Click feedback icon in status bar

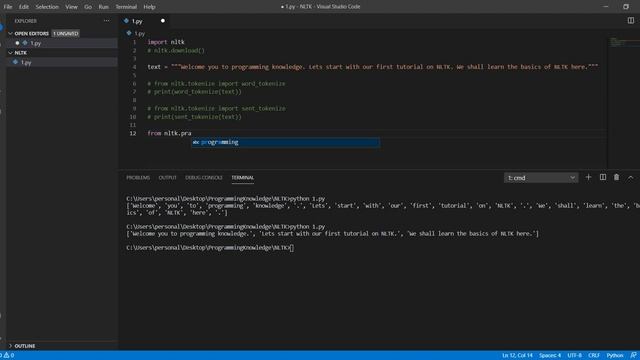click(633, 356)
